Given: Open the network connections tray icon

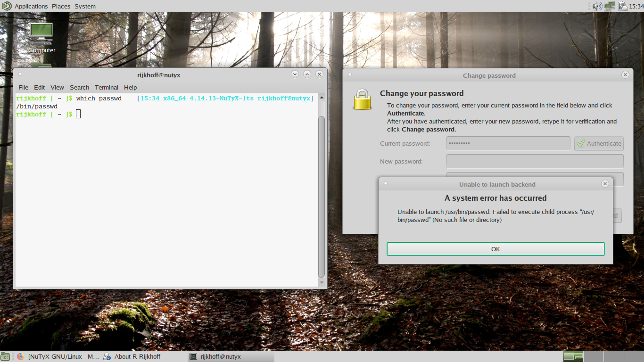Looking at the screenshot, I should tap(610, 6).
